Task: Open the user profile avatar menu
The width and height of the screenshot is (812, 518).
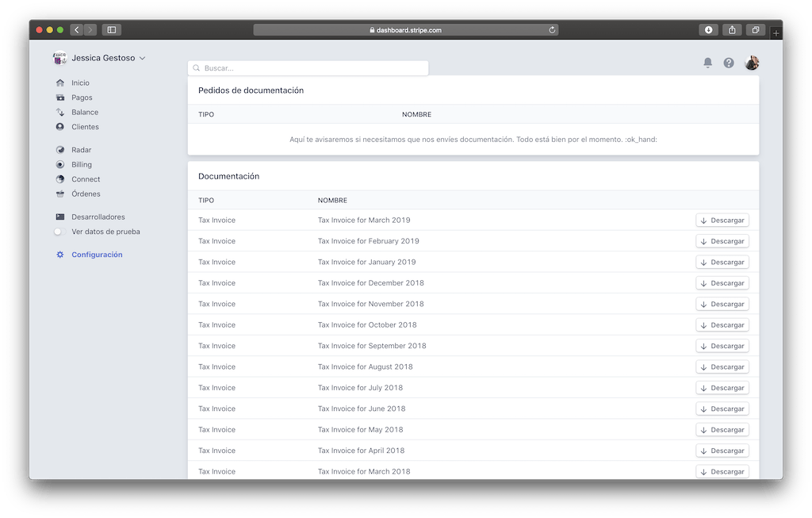Action: tap(752, 63)
